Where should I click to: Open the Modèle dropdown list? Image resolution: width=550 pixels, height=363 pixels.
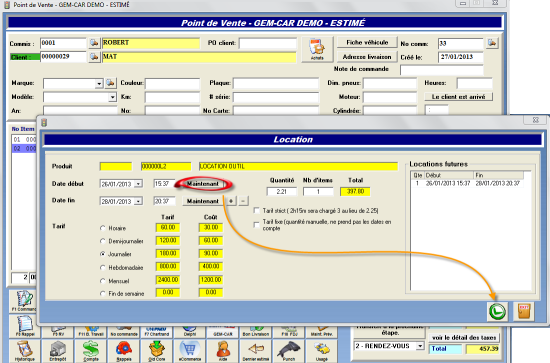112,97
